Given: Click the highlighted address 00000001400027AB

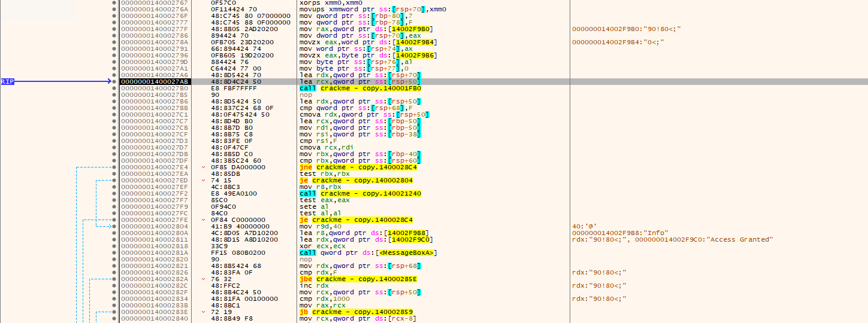Looking at the screenshot, I should pyautogui.click(x=154, y=81).
